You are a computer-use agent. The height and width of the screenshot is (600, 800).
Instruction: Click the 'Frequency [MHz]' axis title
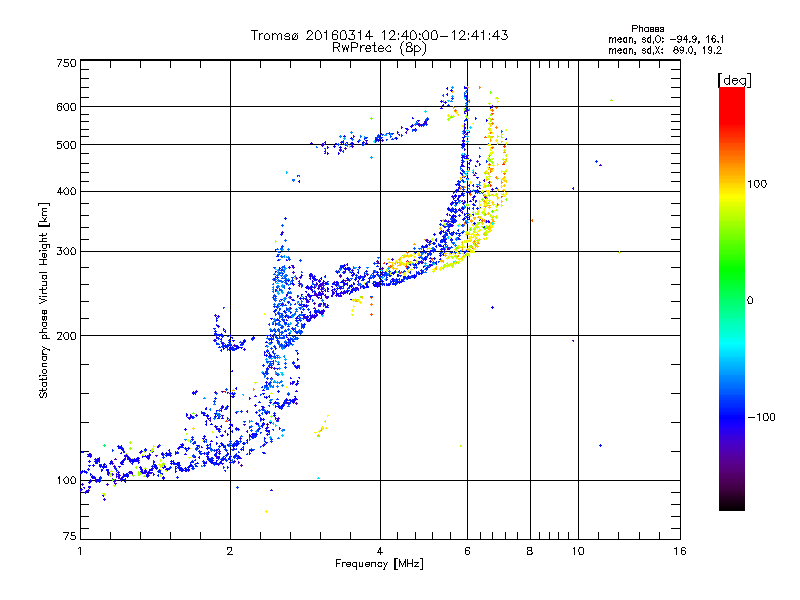point(379,564)
